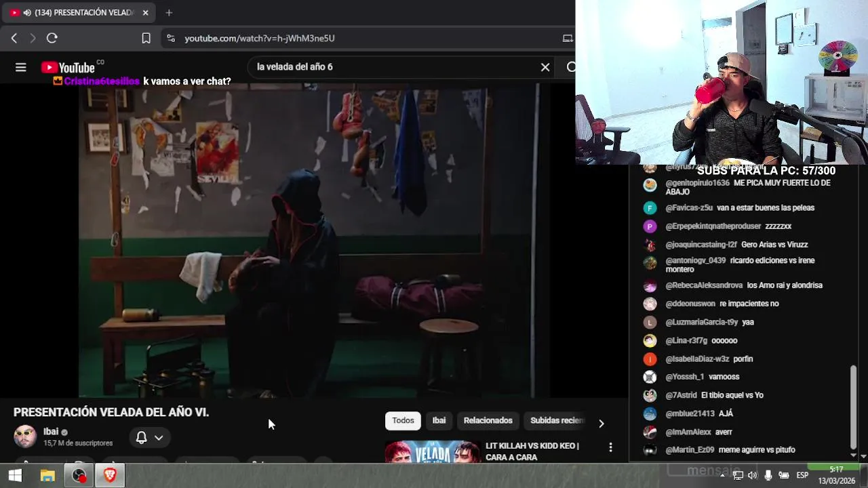Click chat scrollbar down arrow

tap(853, 455)
